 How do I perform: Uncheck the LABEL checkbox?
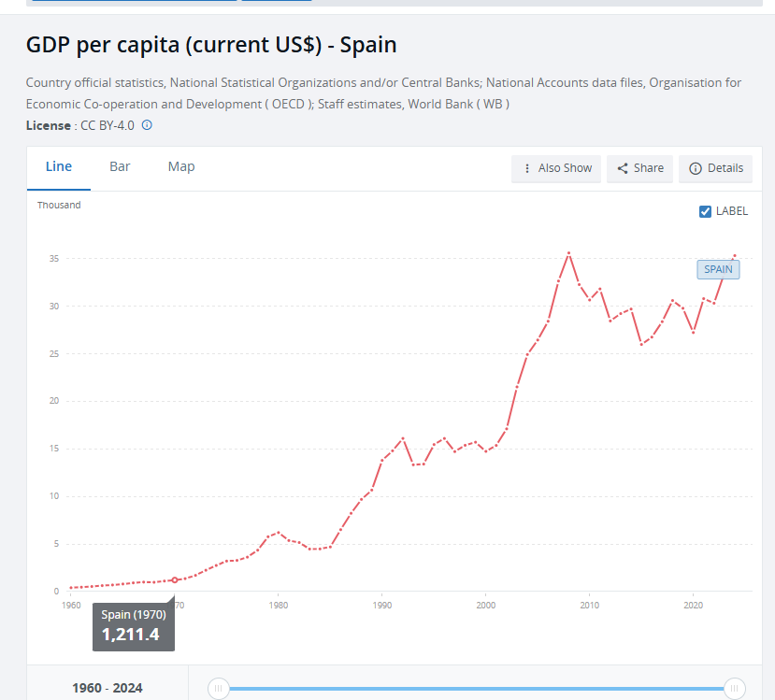tap(705, 211)
